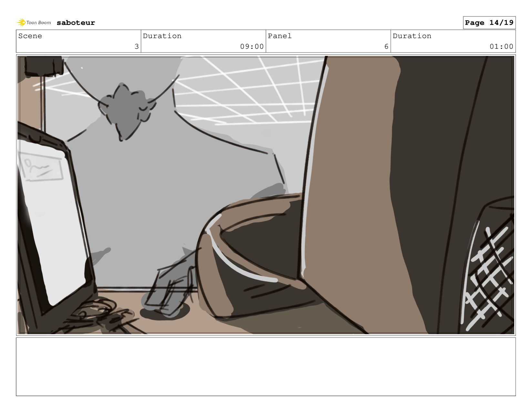Select the 'saboteur' project title
This screenshot has width=532, height=412.
(76, 23)
